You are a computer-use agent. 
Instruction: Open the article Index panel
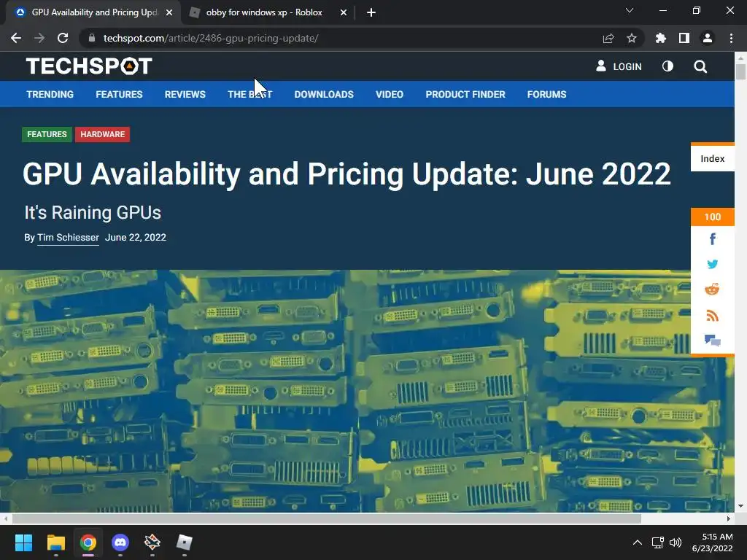tap(712, 158)
